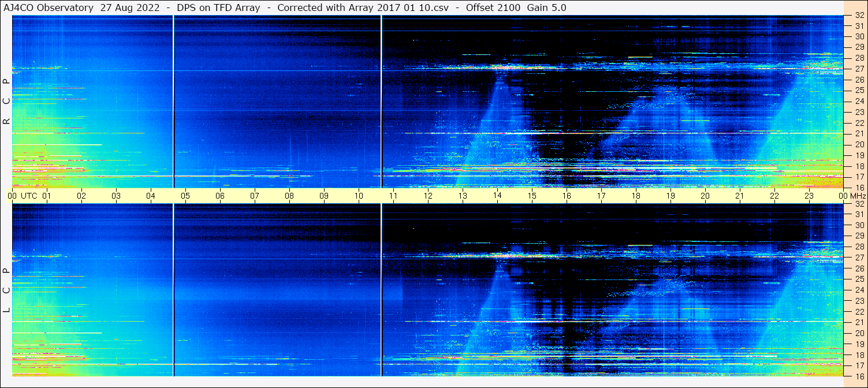Click the '06' hour label on time axis
Image resolution: width=868 pixels, height=388 pixels.
click(220, 196)
